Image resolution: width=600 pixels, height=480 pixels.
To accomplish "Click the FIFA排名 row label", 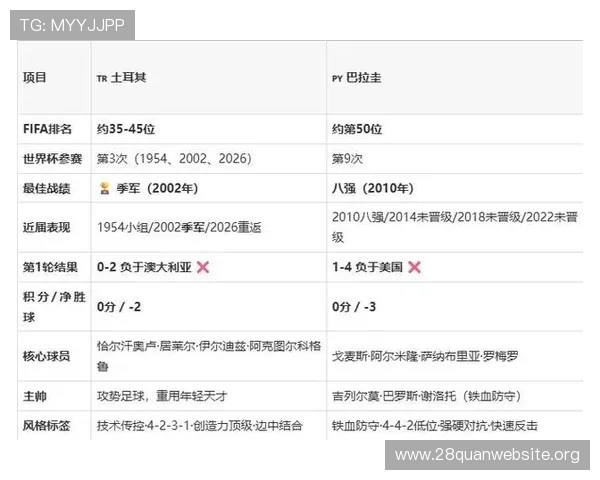I will (47, 129).
